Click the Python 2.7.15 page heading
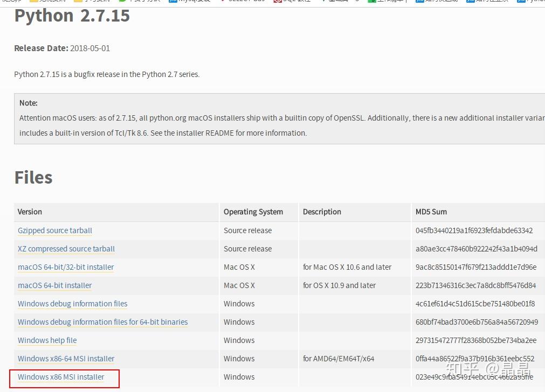 coord(72,16)
